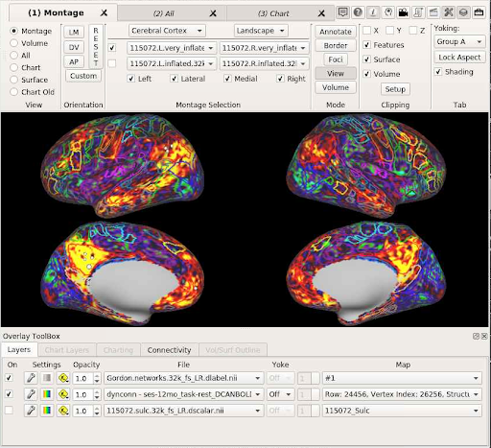Click the AP orientation button
Image resolution: width=491 pixels, height=448 pixels.
(x=74, y=61)
